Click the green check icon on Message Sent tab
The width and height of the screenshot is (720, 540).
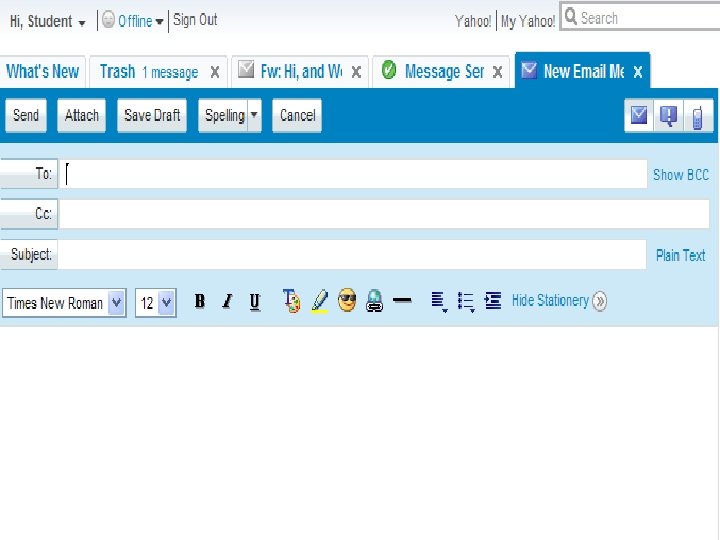[389, 70]
